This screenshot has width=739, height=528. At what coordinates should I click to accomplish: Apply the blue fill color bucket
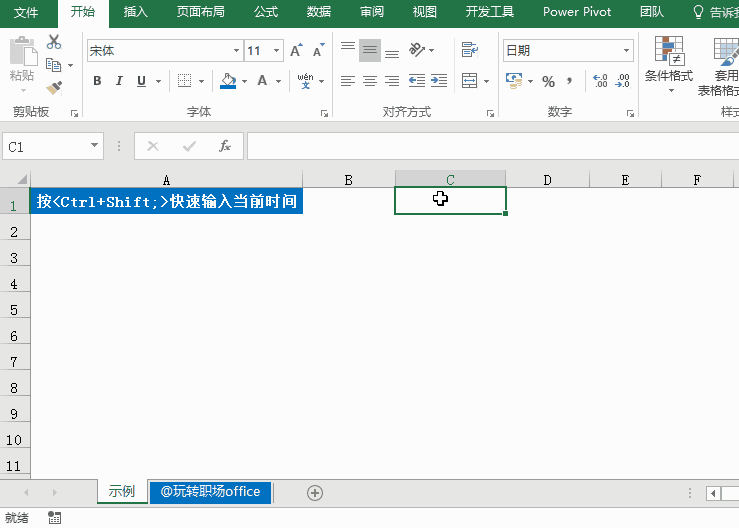[228, 81]
